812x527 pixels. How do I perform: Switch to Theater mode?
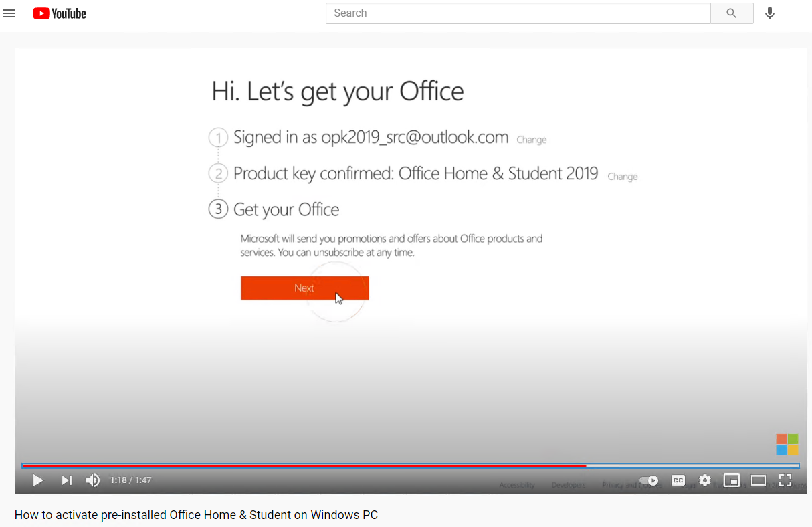pyautogui.click(x=758, y=480)
